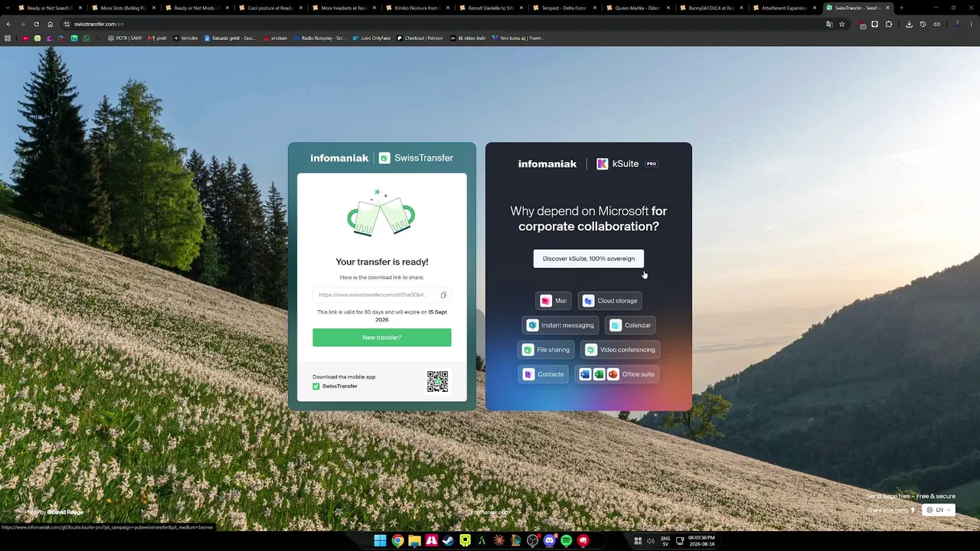
Task: Open the Radio Roleplay bookmark
Action: coord(319,38)
